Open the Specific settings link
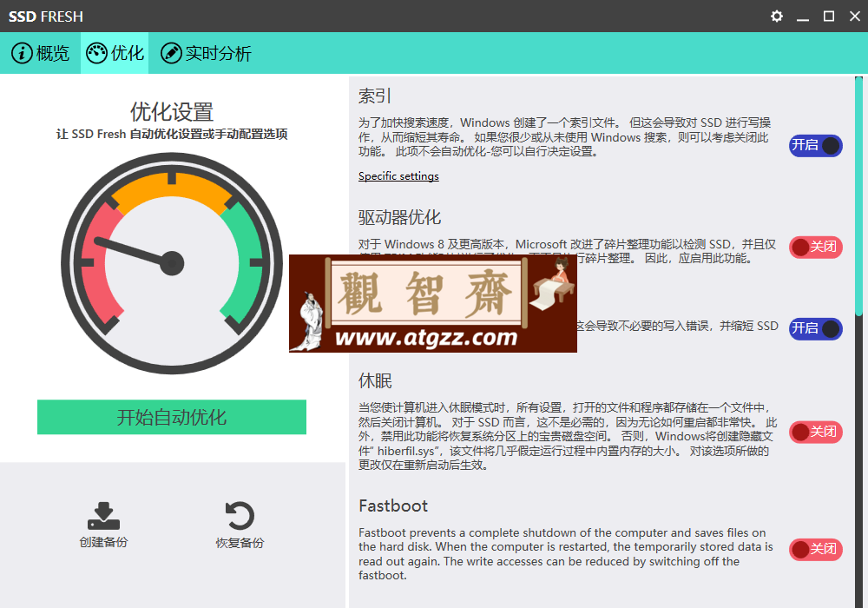 coord(398,176)
